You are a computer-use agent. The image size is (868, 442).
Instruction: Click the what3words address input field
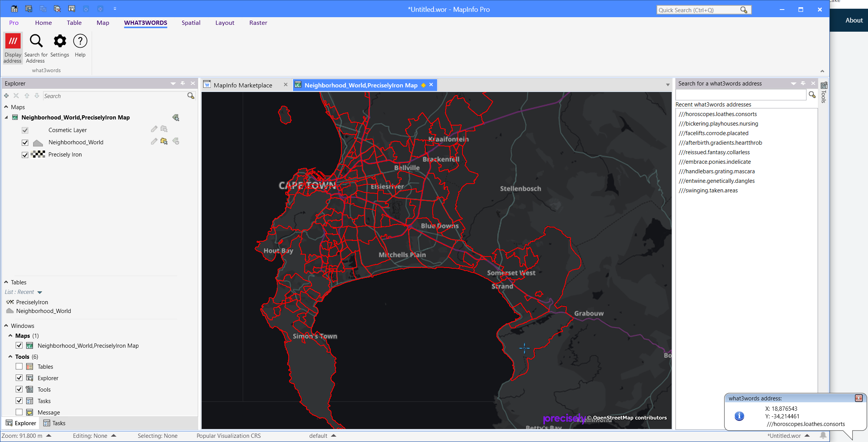740,95
